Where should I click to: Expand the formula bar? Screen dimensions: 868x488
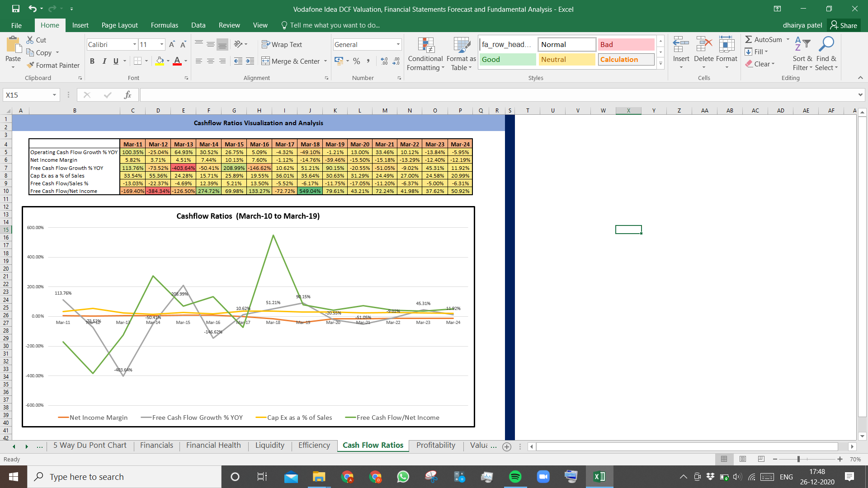point(860,95)
